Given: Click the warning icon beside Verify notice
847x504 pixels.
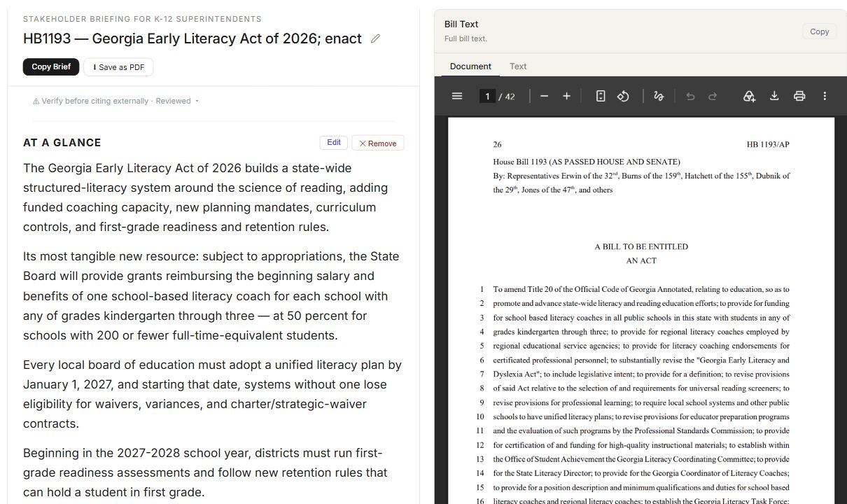Looking at the screenshot, I should tap(36, 101).
